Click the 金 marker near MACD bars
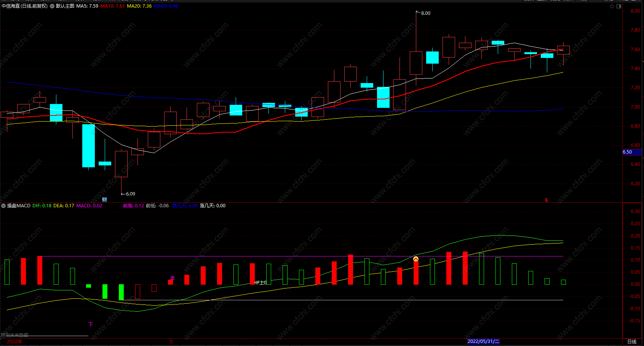 pos(173,278)
